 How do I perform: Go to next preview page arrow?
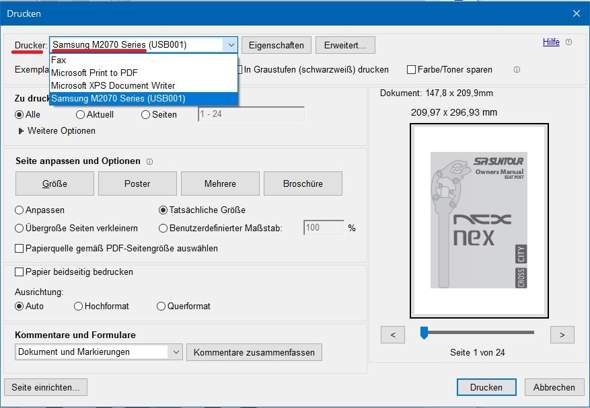(562, 335)
